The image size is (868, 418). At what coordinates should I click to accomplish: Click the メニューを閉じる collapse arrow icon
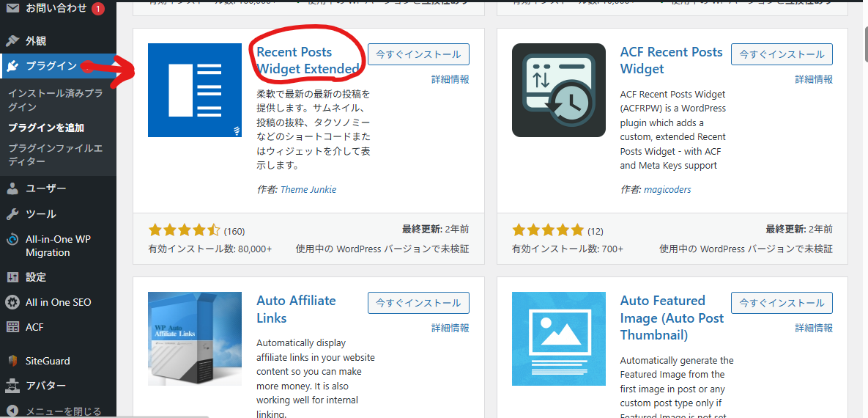click(x=12, y=411)
